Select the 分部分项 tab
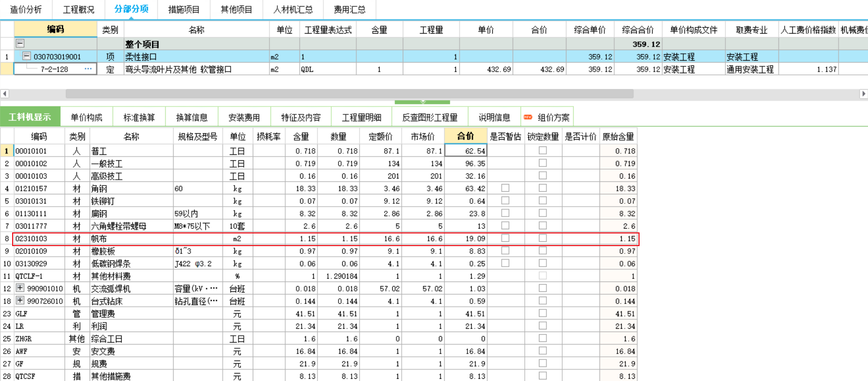Screen dimensions: 868x381 131,9
